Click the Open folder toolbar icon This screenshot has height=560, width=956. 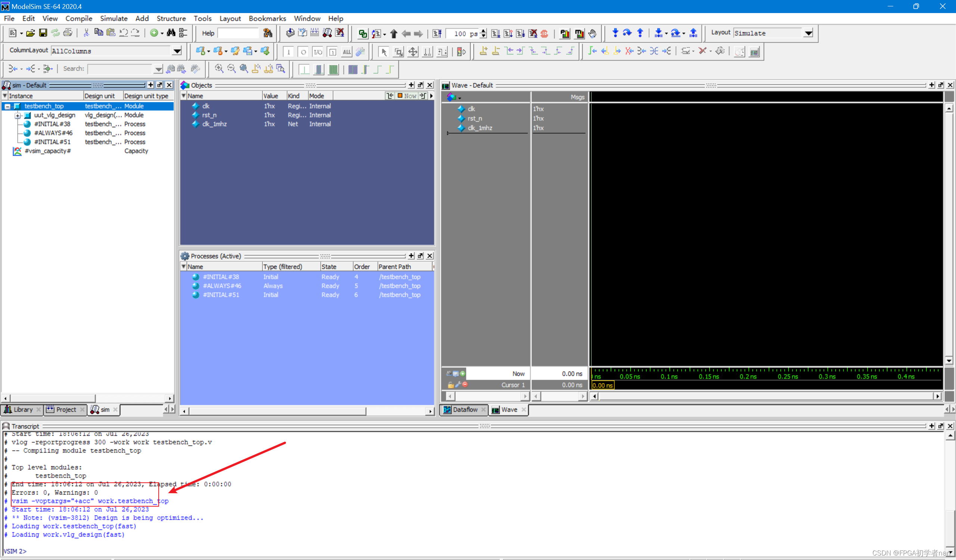pos(30,33)
